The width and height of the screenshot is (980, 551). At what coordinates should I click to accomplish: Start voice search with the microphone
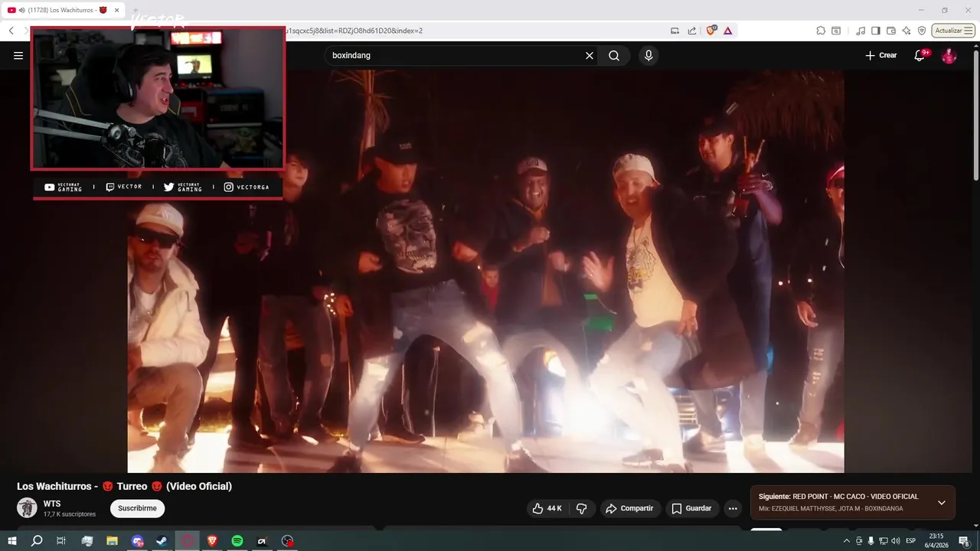(x=648, y=56)
